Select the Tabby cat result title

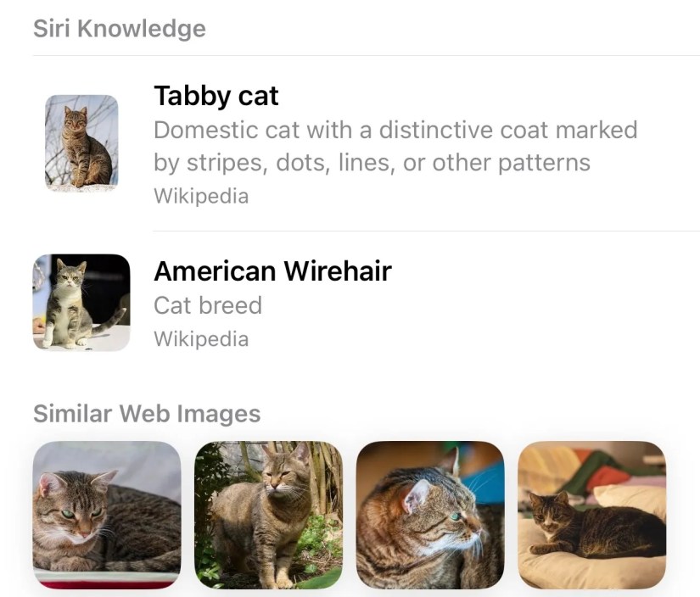tap(216, 96)
